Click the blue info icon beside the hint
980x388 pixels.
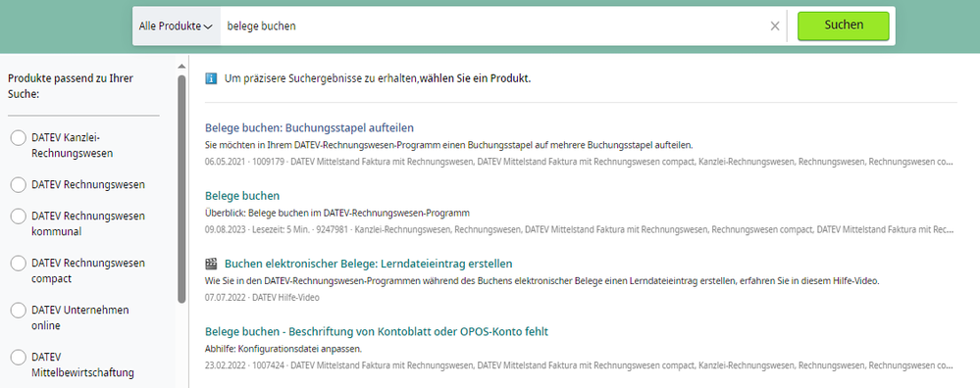tap(211, 78)
